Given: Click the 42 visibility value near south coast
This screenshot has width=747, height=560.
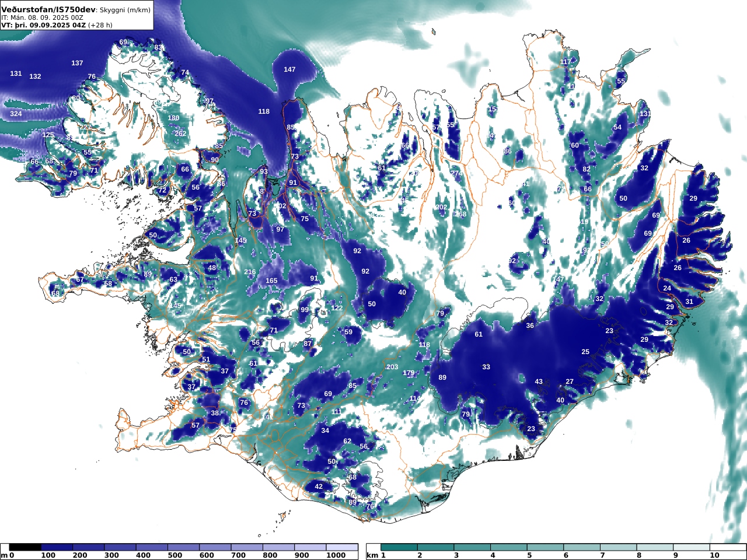Looking at the screenshot, I should tap(319, 487).
